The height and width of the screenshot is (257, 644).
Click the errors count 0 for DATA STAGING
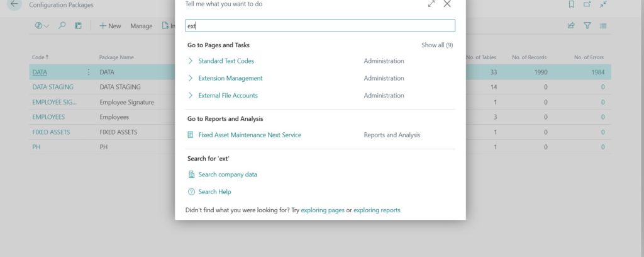pyautogui.click(x=602, y=87)
